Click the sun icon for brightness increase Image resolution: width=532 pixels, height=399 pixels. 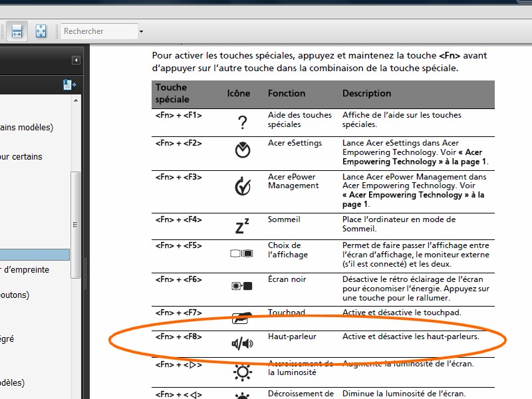point(242,372)
